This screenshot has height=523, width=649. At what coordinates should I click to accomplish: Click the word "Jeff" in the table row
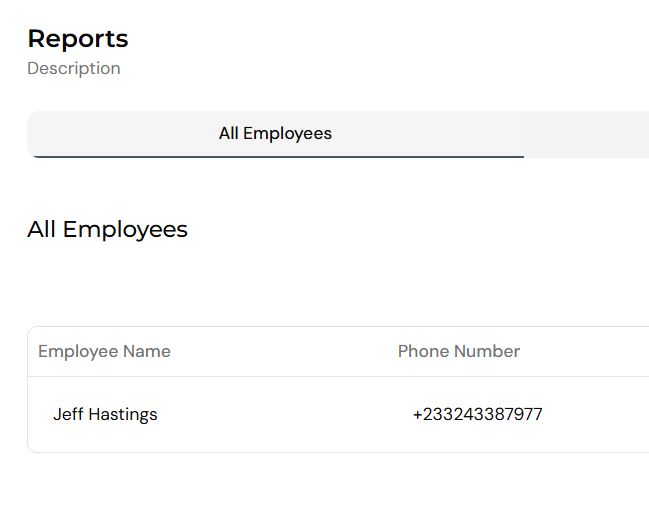click(68, 414)
